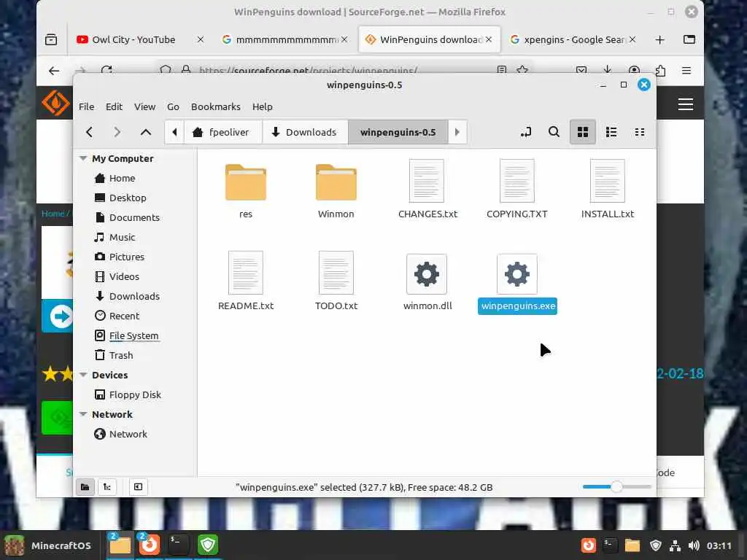Open new Firefox tab
747x560 pixels.
[659, 40]
